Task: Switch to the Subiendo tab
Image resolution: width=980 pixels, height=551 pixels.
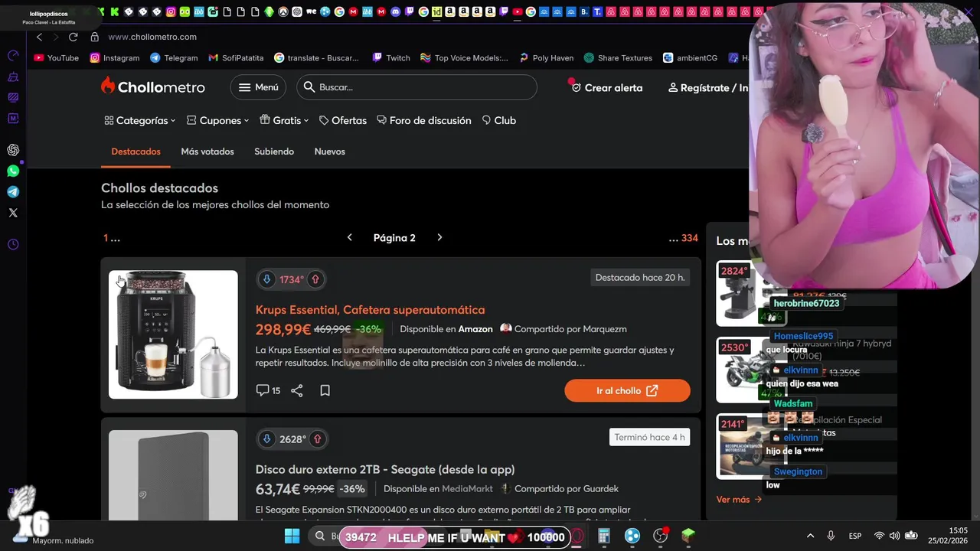Action: click(x=274, y=152)
